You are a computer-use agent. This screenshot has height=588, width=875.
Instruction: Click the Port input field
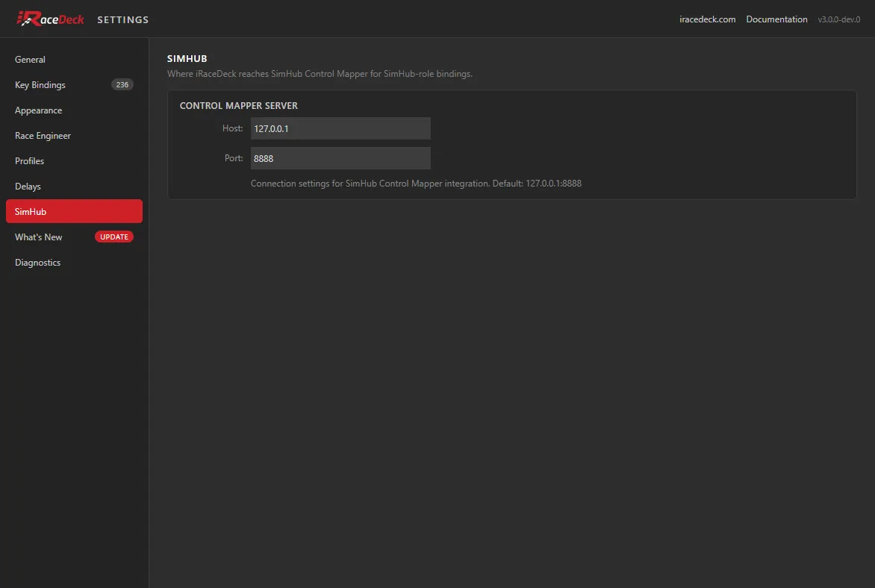tap(340, 158)
